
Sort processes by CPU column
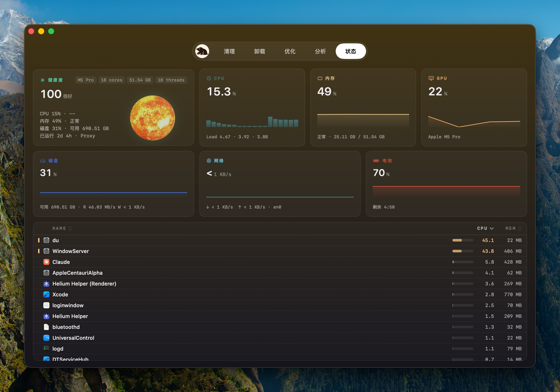click(485, 229)
